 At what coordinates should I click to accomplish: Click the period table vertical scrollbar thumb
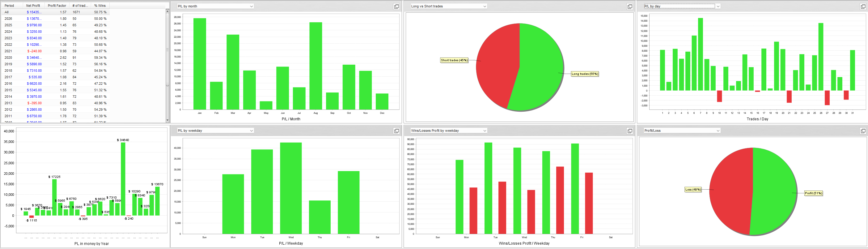[167, 49]
